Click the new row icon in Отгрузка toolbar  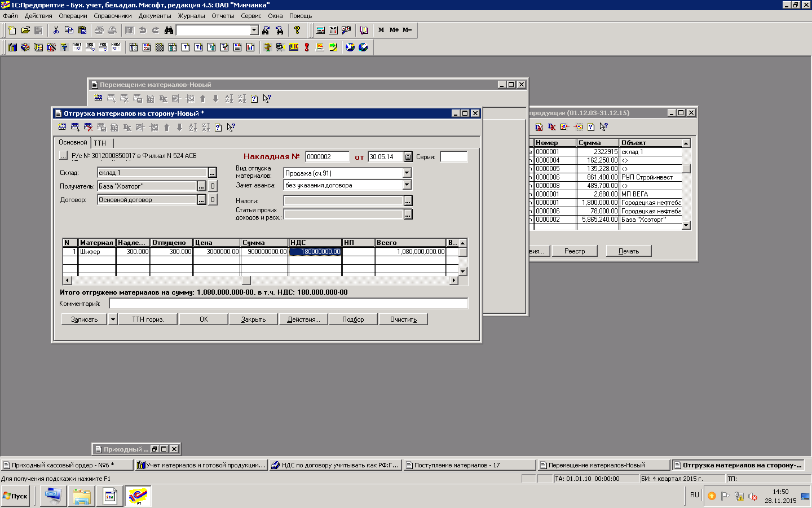click(75, 128)
